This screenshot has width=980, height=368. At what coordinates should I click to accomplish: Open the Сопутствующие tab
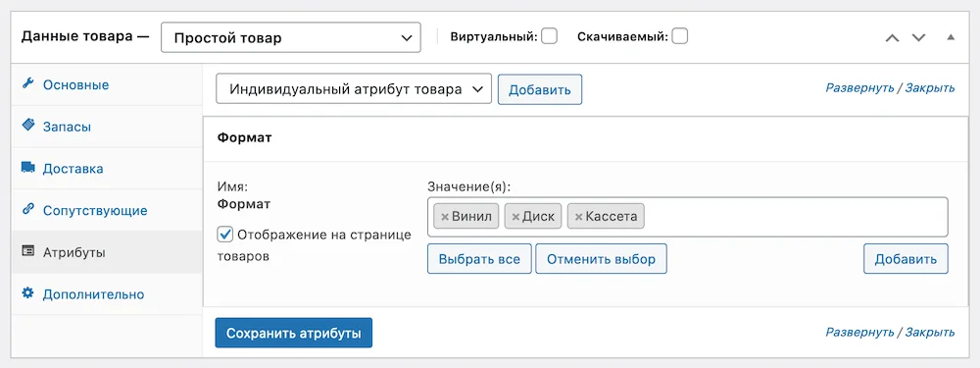pos(107,210)
